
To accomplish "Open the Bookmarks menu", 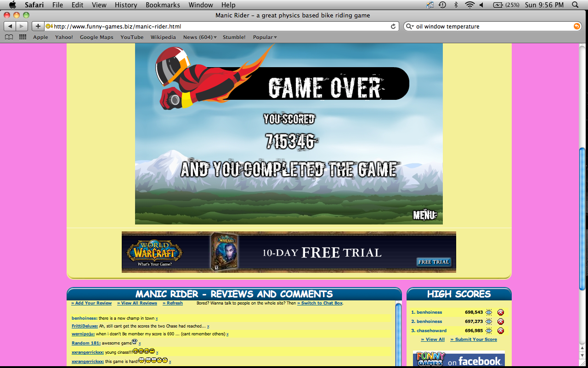I will (163, 5).
